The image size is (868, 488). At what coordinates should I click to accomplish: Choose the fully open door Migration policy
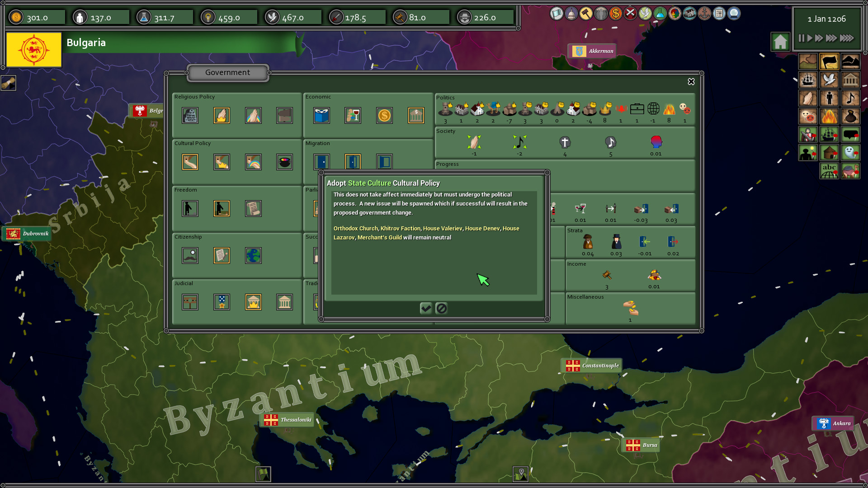point(385,162)
